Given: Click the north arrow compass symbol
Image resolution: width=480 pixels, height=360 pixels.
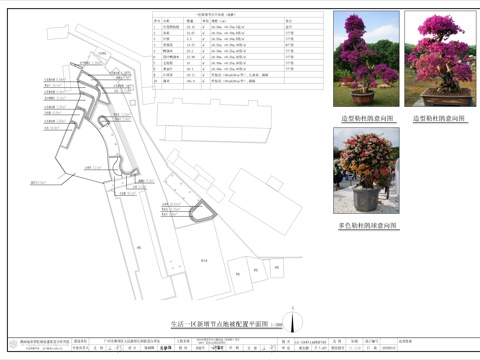Looking at the screenshot, I should (x=293, y=321).
